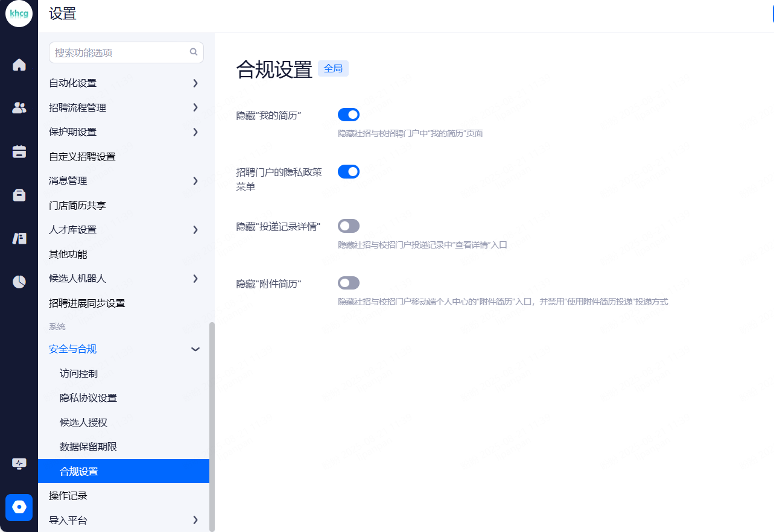The width and height of the screenshot is (774, 532).
Task: Click the monitor activity icon
Action: (19, 463)
